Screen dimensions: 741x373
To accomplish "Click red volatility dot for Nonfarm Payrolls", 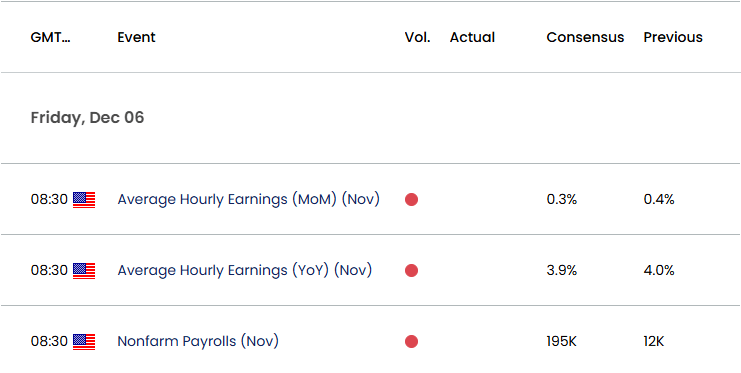I will pos(411,341).
